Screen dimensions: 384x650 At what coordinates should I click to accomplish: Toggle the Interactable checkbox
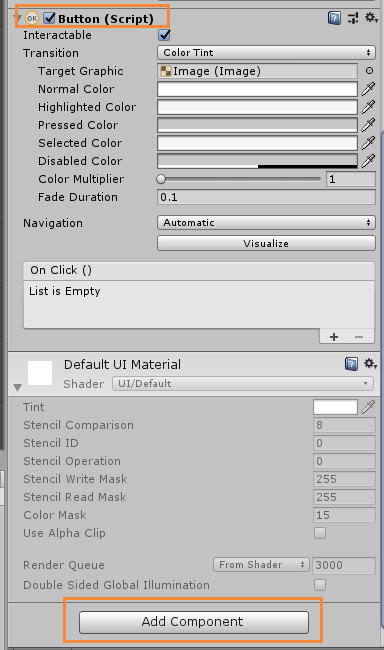[x=164, y=35]
